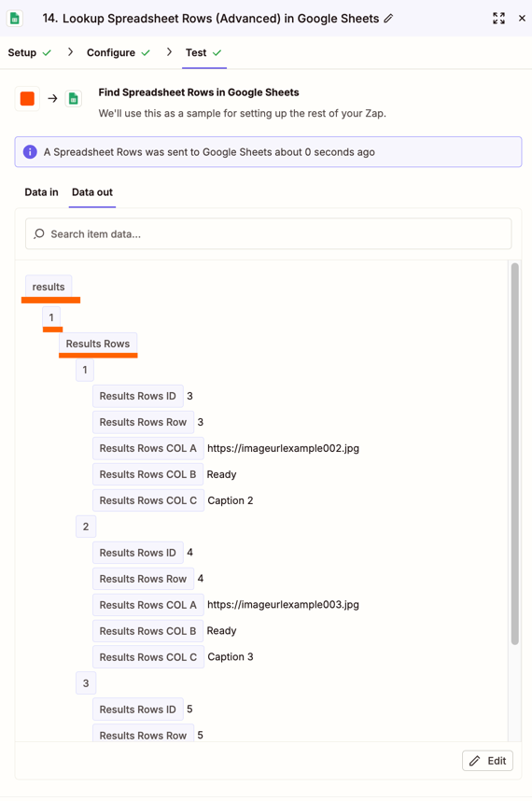Click the orange trigger app square icon
The height and width of the screenshot is (801, 532).
coord(27,98)
